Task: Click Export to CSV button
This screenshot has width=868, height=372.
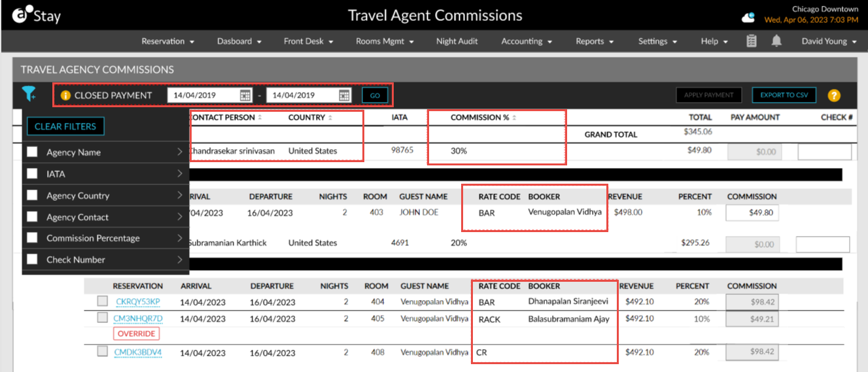Action: [x=784, y=95]
